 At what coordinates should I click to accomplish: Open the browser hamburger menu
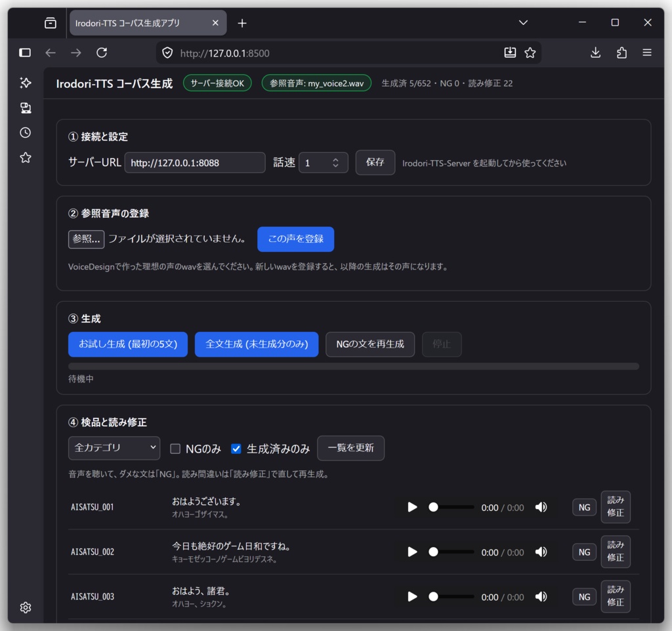click(x=647, y=52)
